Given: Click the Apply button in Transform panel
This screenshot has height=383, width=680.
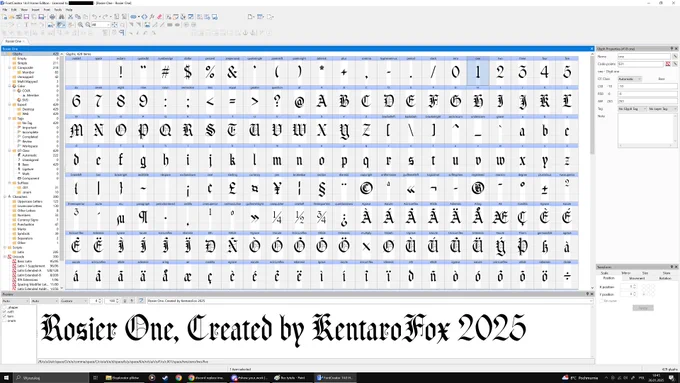Looking at the screenshot, I should tap(643, 308).
